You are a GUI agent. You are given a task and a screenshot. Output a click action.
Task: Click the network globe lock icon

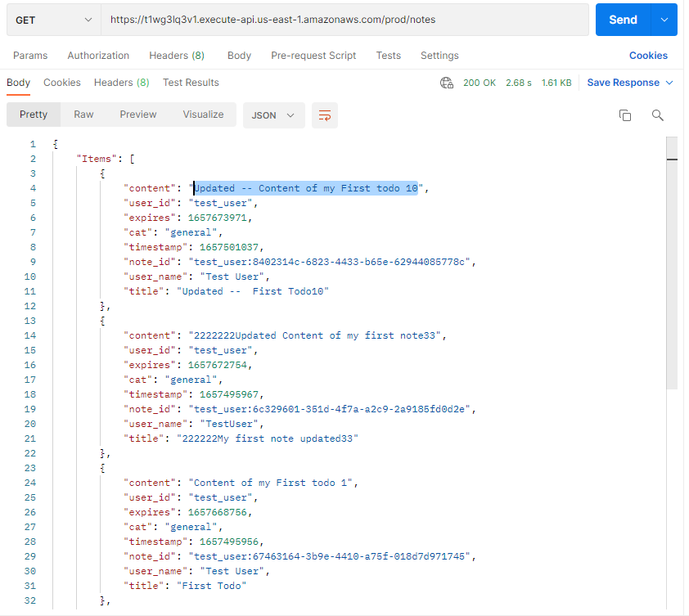pos(447,83)
